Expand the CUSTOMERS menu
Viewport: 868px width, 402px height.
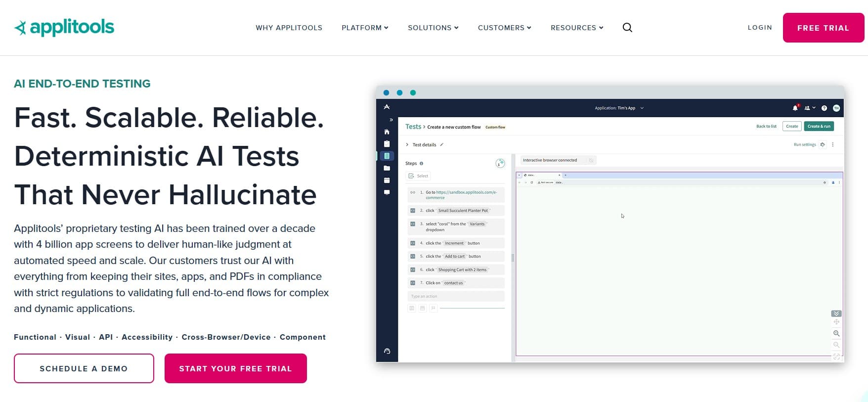click(504, 28)
